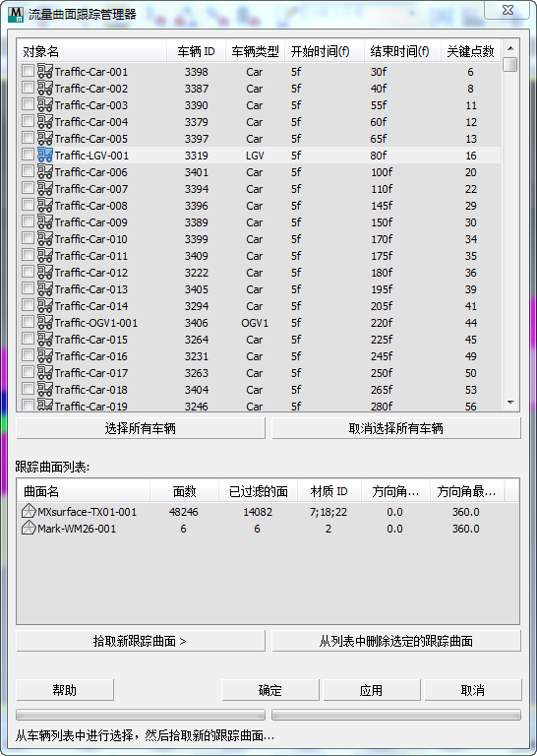Click the vehicle icon of Traffic-LGV-001
This screenshot has width=537, height=756.
pyautogui.click(x=45, y=155)
